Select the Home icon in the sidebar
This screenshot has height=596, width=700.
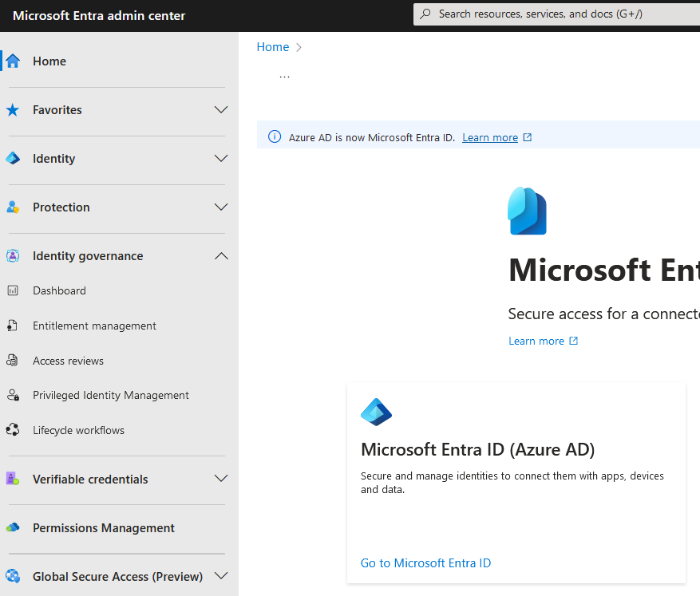[11, 61]
